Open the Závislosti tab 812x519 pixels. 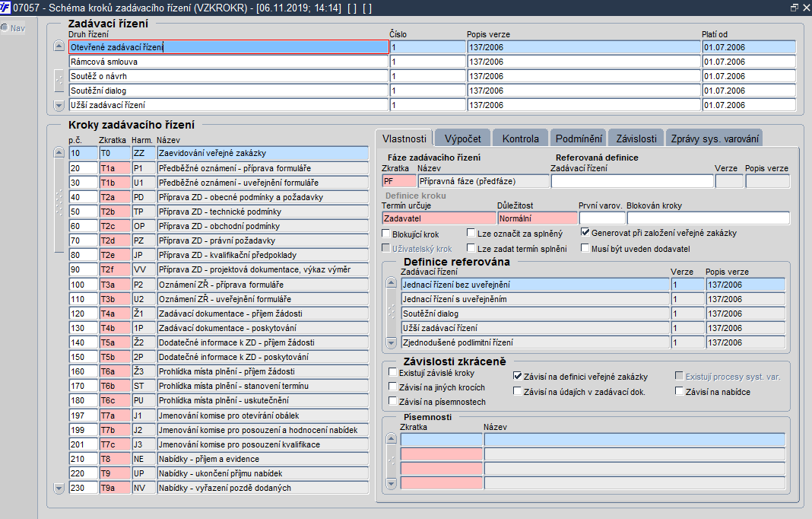636,139
